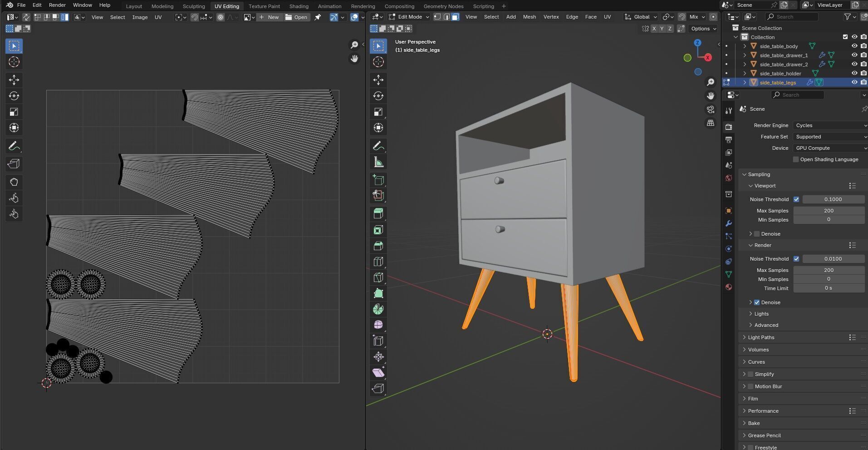Click Open image button
The height and width of the screenshot is (450, 868).
(x=296, y=17)
